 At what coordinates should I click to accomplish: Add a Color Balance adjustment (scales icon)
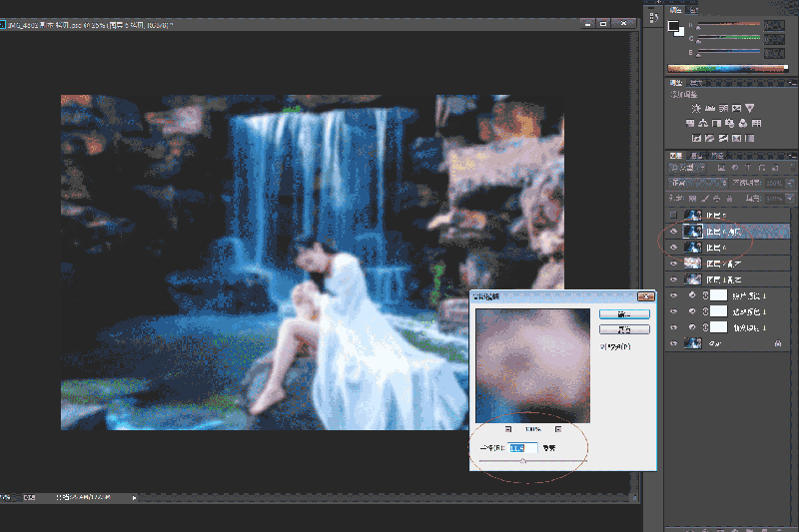[x=704, y=123]
